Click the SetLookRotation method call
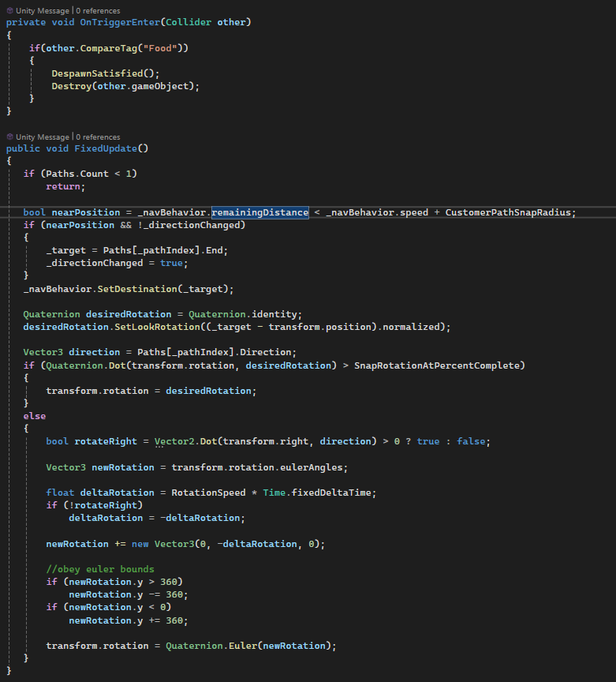616x682 pixels. point(157,327)
